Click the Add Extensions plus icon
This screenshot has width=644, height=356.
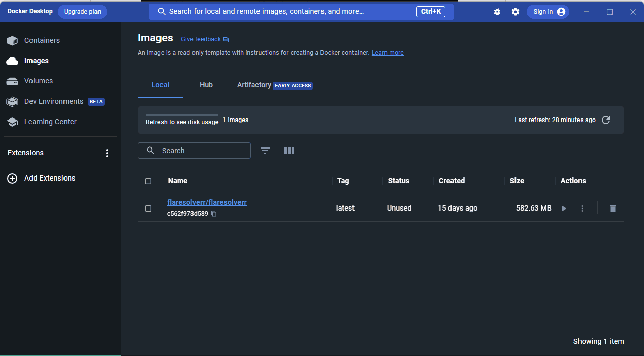pyautogui.click(x=12, y=179)
